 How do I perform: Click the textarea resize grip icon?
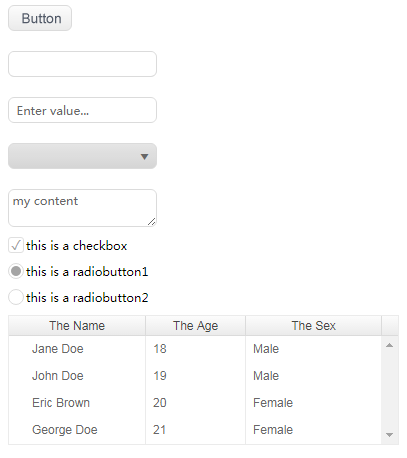pyautogui.click(x=152, y=222)
